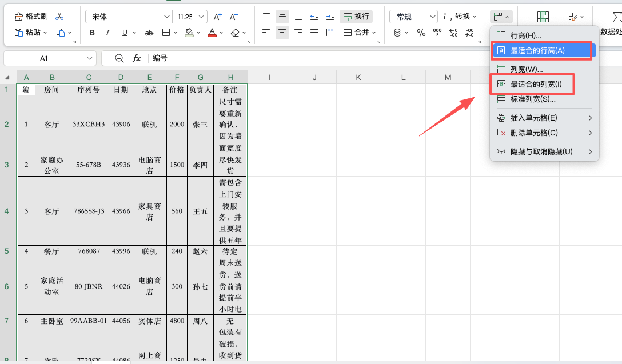Choose 列宽(W)... menu item

(x=544, y=69)
